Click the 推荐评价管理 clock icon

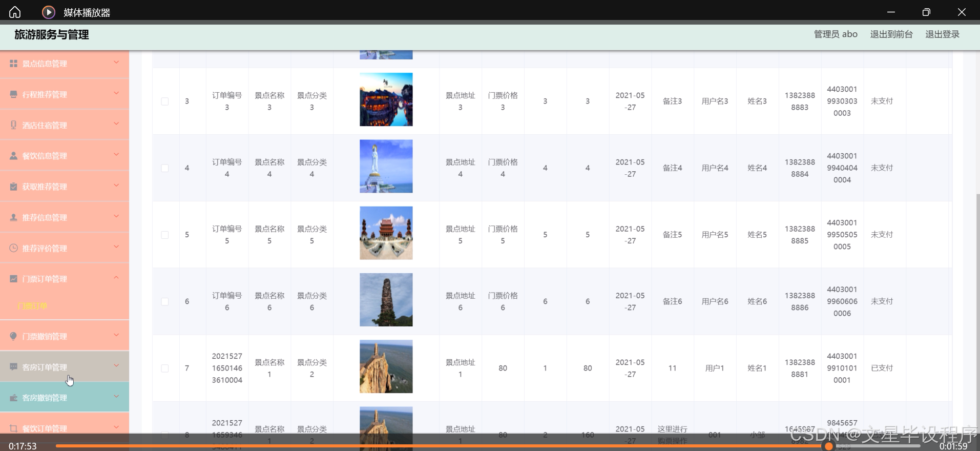(14, 248)
